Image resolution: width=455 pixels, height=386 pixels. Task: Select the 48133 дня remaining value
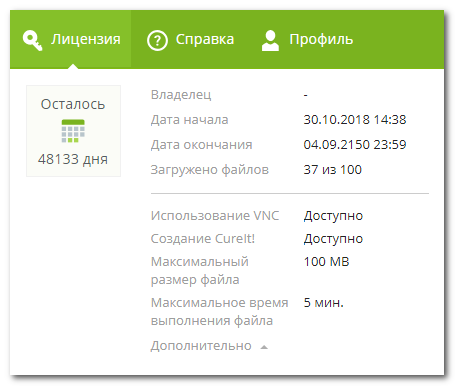click(73, 159)
